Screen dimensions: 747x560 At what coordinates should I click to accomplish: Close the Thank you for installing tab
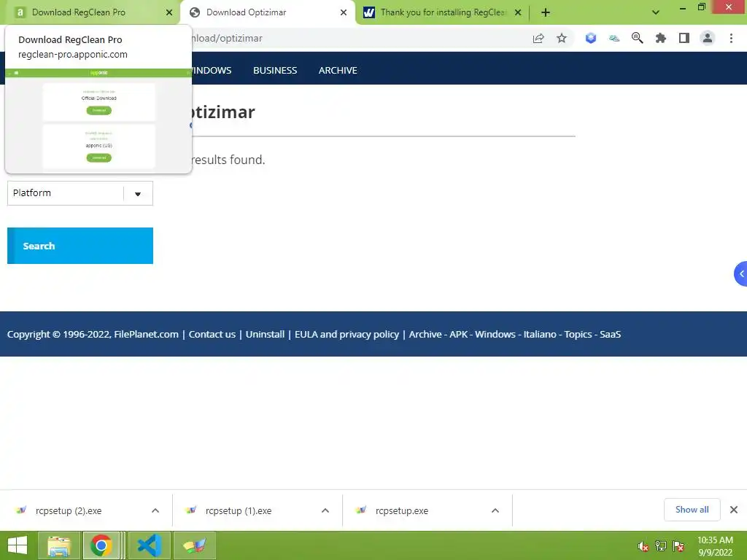pos(518,12)
